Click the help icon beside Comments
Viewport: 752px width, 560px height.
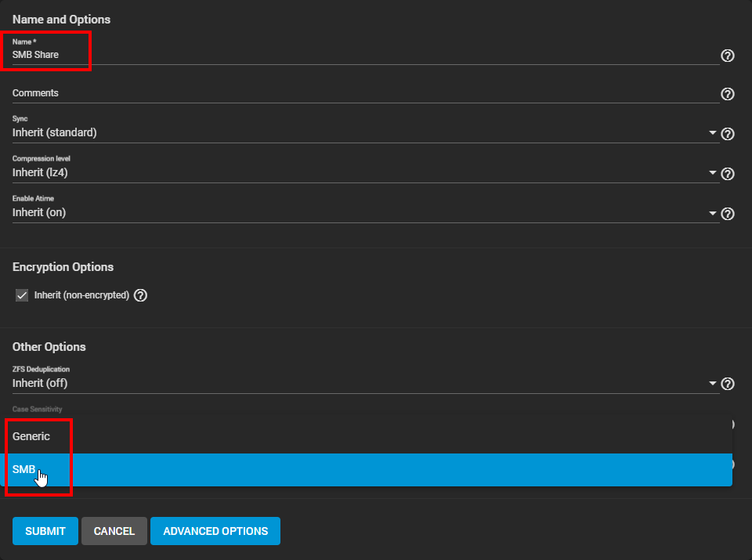coord(727,94)
